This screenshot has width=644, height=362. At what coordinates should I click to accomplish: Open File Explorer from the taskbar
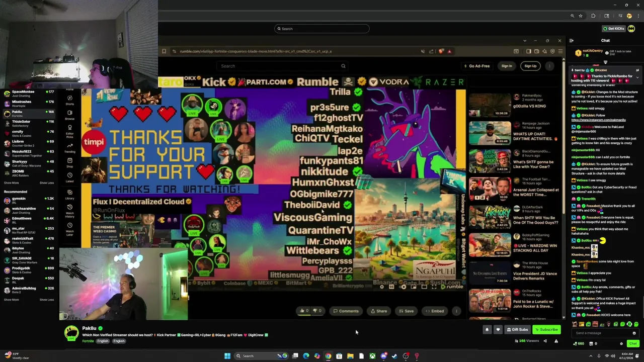click(350, 356)
